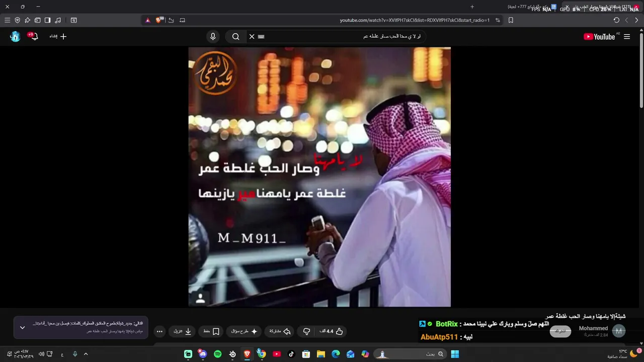Click the channel watermark in video corner
Screen dimensions: 644x362
click(200, 299)
